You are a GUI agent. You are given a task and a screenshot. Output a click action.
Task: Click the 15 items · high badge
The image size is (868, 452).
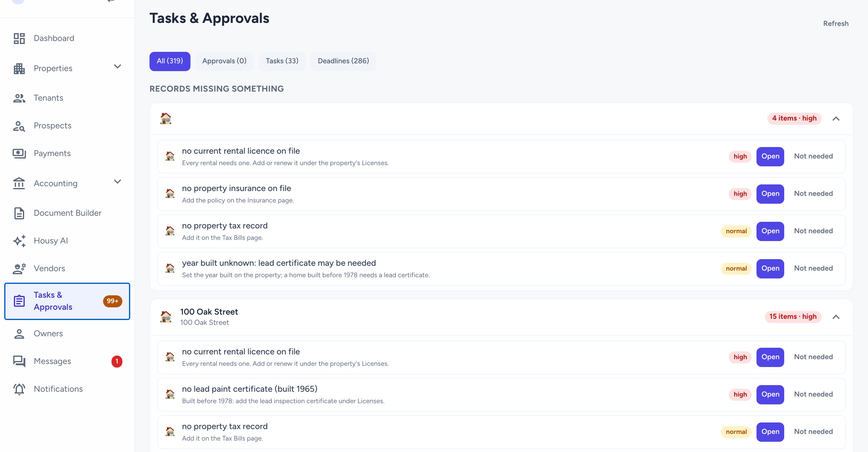click(x=793, y=317)
